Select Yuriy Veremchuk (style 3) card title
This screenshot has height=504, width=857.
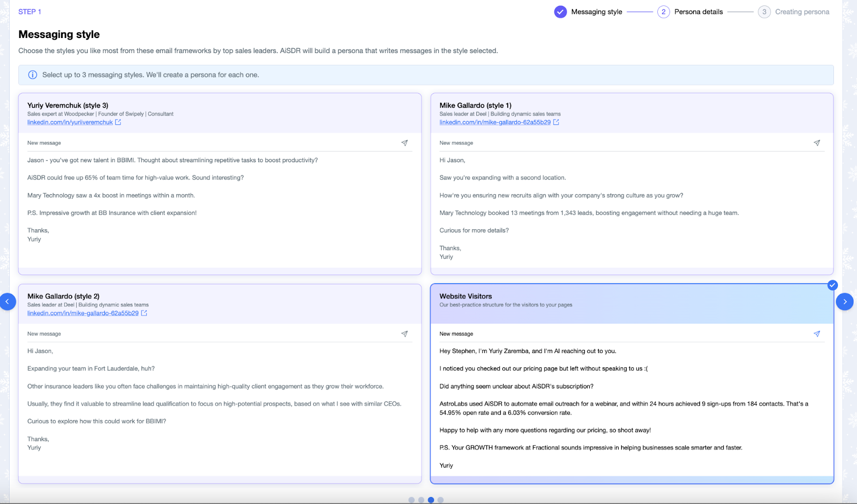pyautogui.click(x=68, y=106)
